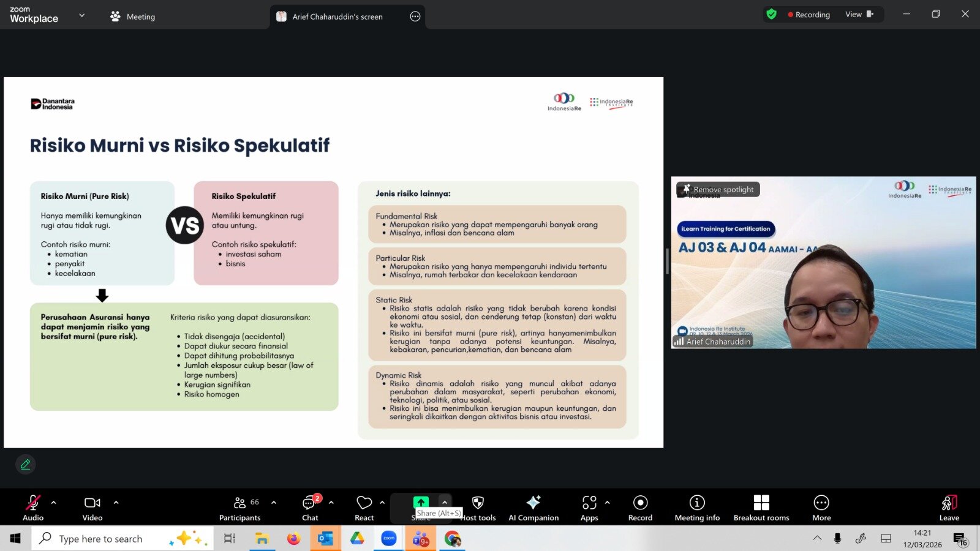Open Host tools shield icon
Viewport: 980px width, 551px height.
478,503
